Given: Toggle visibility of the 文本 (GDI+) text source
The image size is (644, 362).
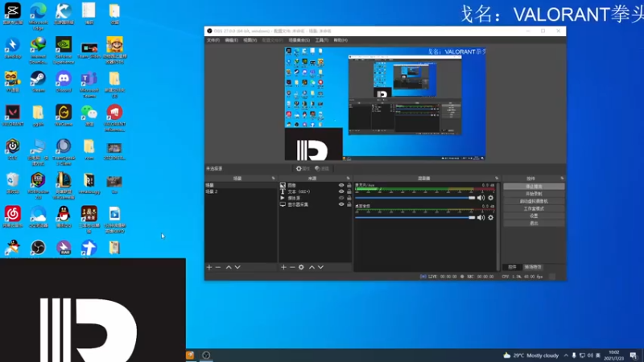Looking at the screenshot, I should (341, 191).
